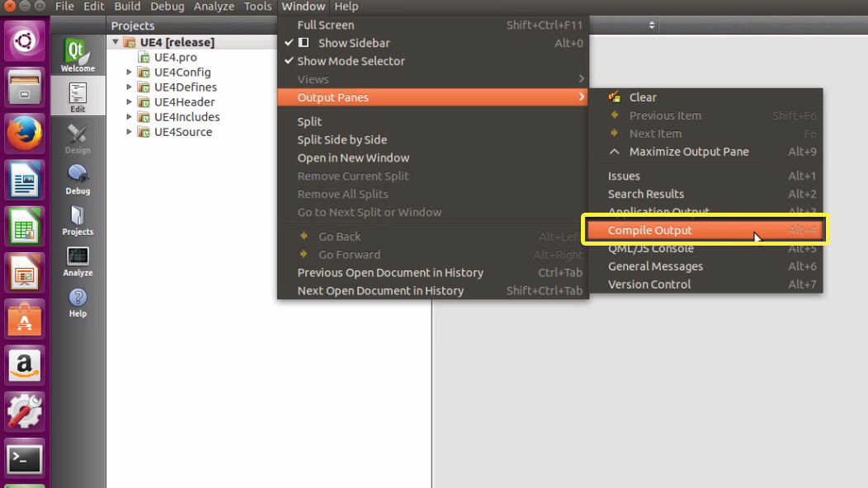The image size is (868, 488).
Task: Choose Full Screen from Window menu
Action: click(433, 25)
